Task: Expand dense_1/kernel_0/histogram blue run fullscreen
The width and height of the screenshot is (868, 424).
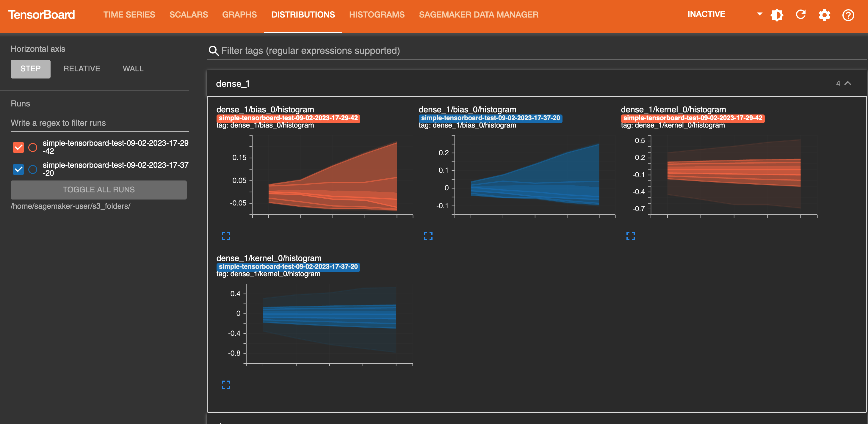Action: click(x=226, y=384)
